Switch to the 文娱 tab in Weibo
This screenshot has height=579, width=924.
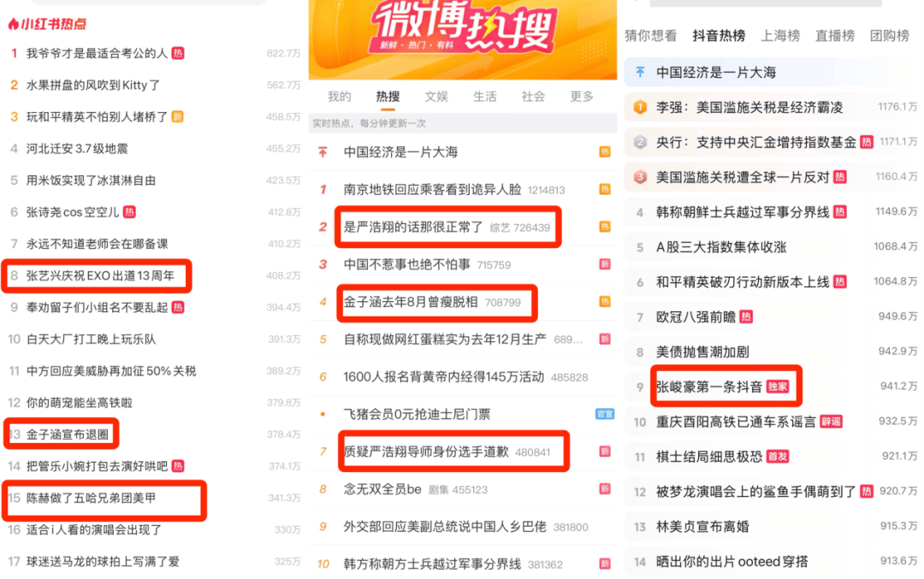[436, 97]
